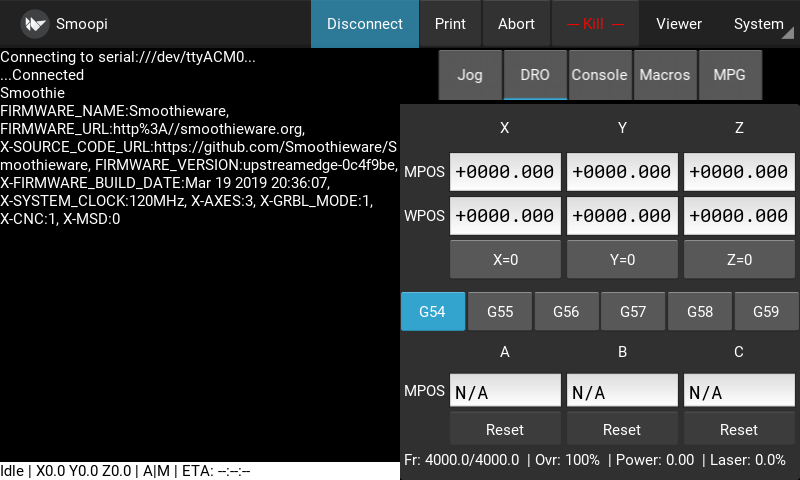Viewport: 800px width, 480px height.
Task: Click the 'X-CNC:1, X-MSD:0' console line
Action: click(x=60, y=219)
